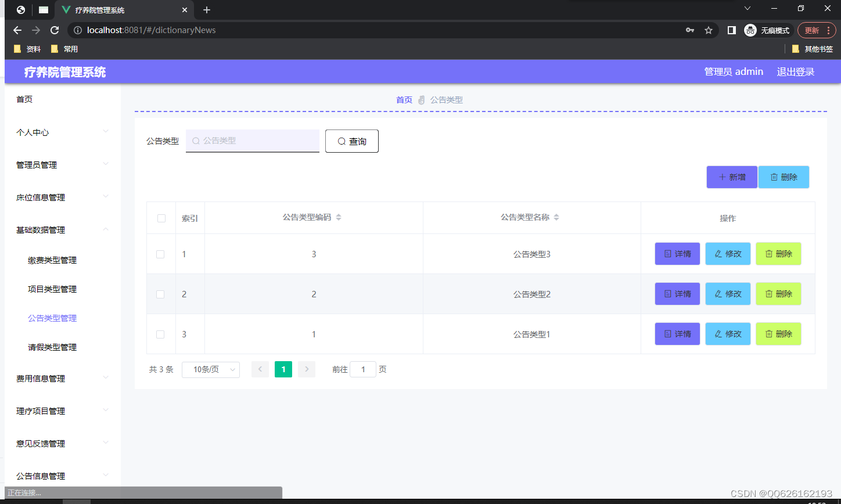Bookmark this page with star icon

[x=709, y=30]
